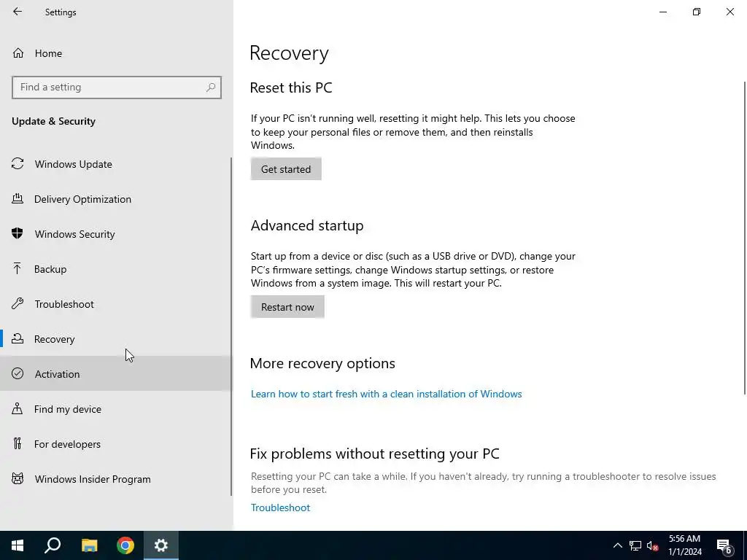Image resolution: width=747 pixels, height=560 pixels.
Task: Open taskbar Search
Action: click(x=53, y=545)
